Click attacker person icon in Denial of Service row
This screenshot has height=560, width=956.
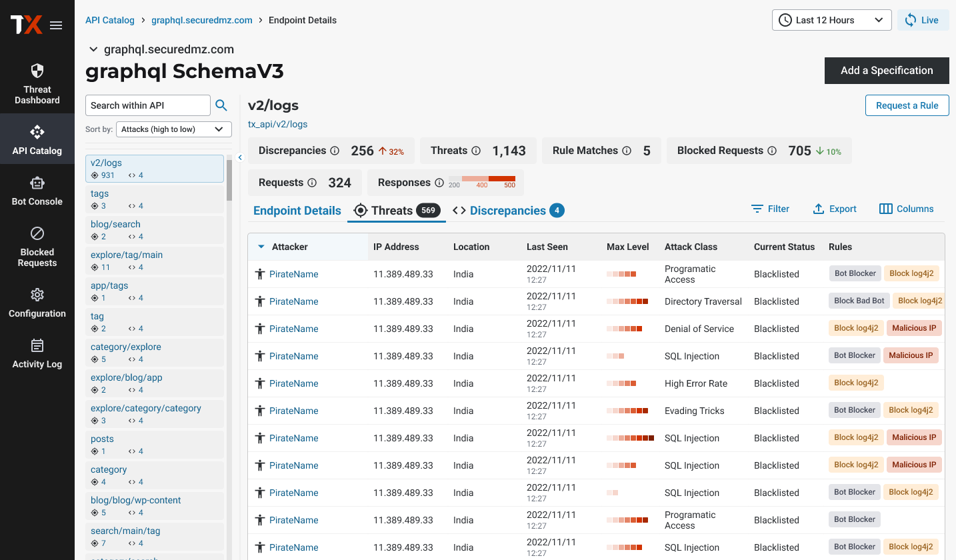click(260, 329)
